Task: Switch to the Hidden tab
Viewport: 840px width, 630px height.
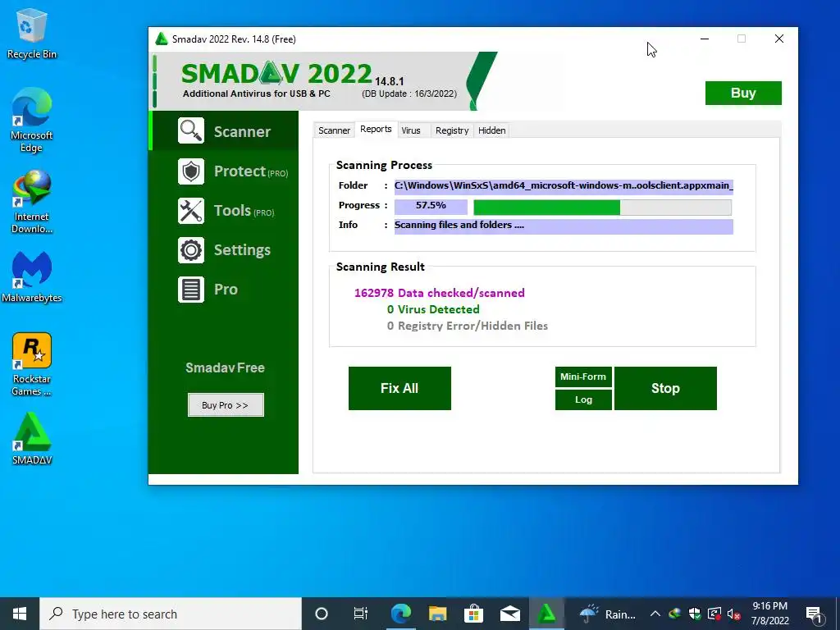Action: (492, 130)
